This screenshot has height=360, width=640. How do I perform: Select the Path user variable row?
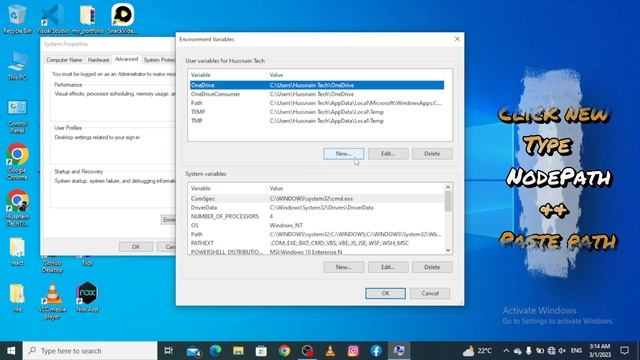tap(317, 103)
